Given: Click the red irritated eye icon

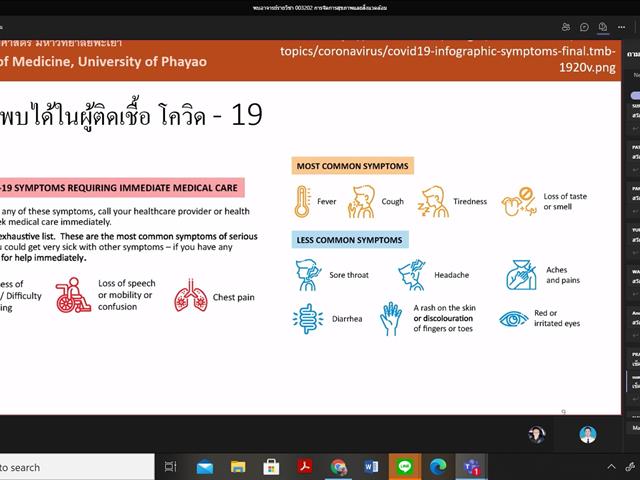Looking at the screenshot, I should [513, 319].
